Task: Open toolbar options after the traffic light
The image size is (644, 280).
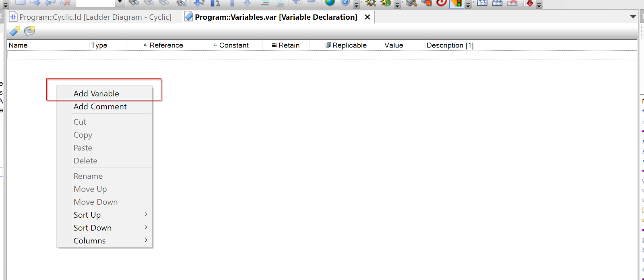Action: (468, 5)
